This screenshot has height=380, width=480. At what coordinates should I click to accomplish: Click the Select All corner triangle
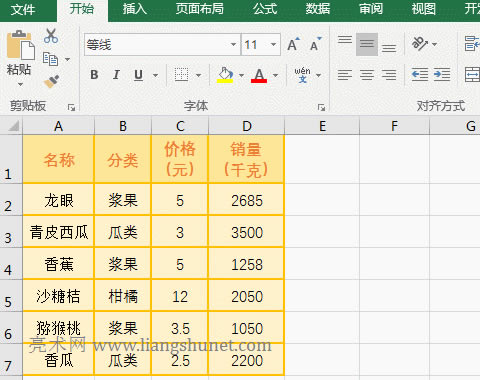(x=13, y=126)
